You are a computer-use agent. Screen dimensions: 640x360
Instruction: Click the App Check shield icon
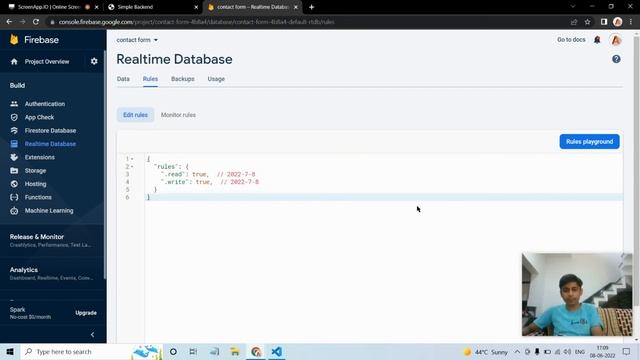pos(14,117)
